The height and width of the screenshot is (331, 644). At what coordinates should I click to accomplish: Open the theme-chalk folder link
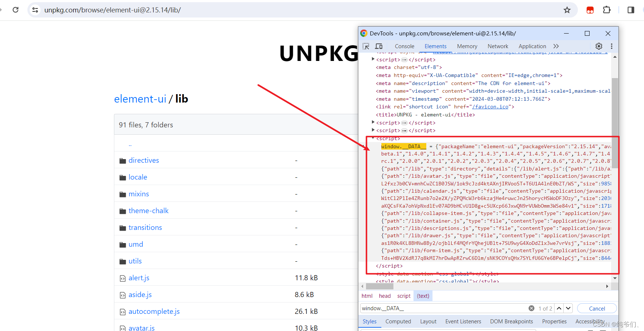click(148, 211)
